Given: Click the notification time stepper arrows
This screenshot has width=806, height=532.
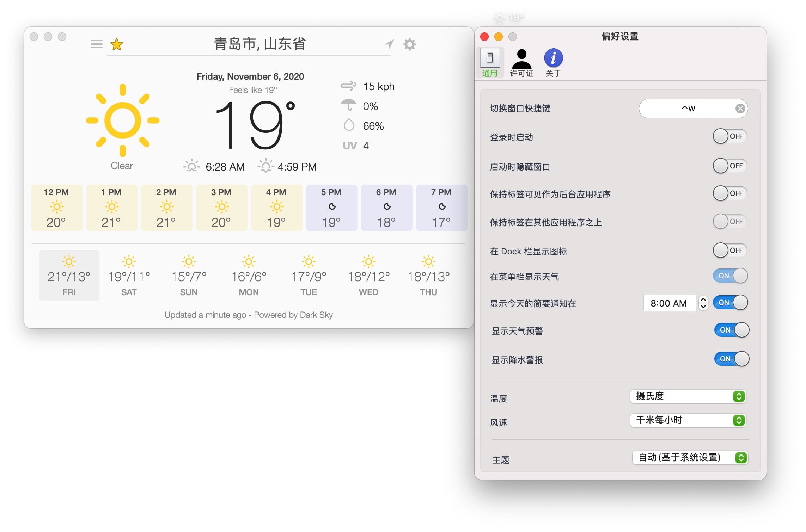Looking at the screenshot, I should click(x=703, y=303).
